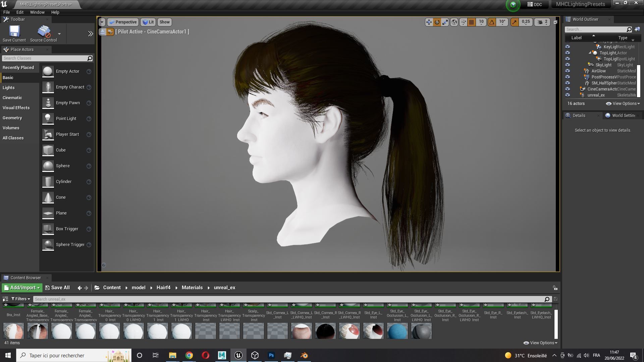Select unreal_ex in World Outliner
This screenshot has height=362, width=644.
(x=596, y=95)
